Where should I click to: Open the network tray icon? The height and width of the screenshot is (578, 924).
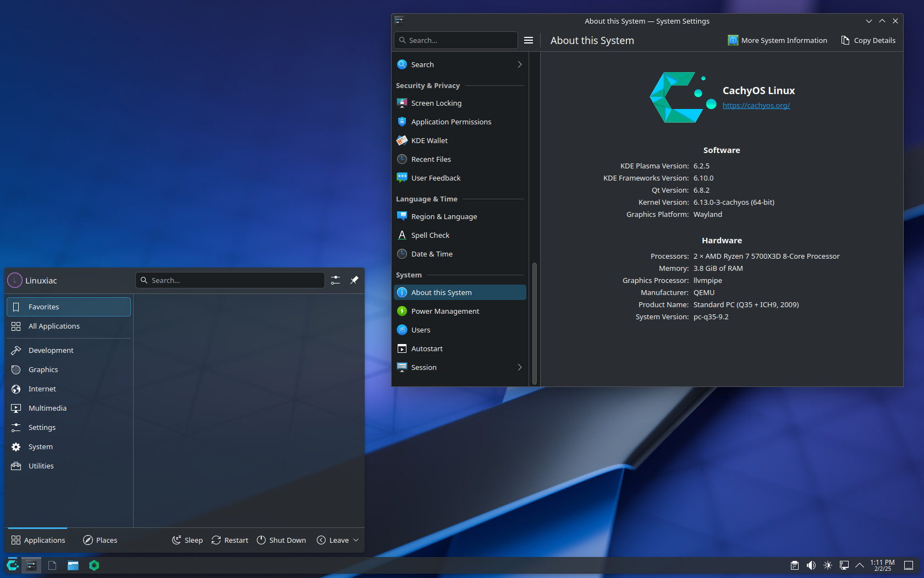coord(844,565)
